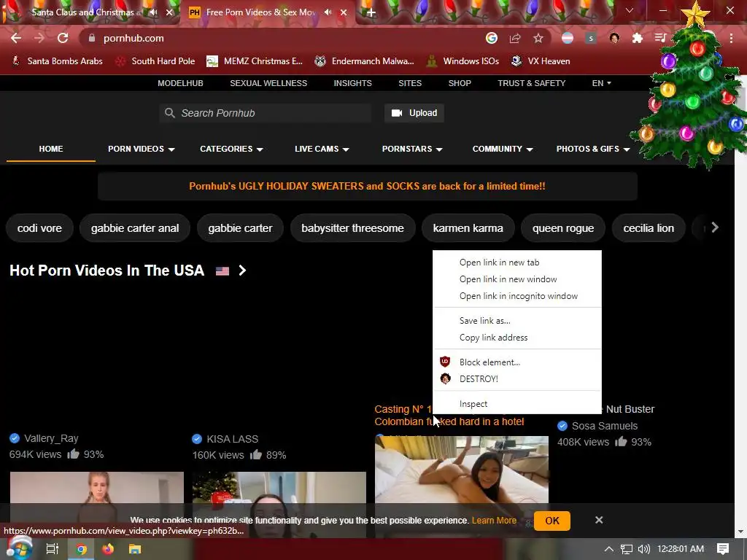Choose 'Open link in incognito window'
The width and height of the screenshot is (747, 560).
pyautogui.click(x=517, y=296)
